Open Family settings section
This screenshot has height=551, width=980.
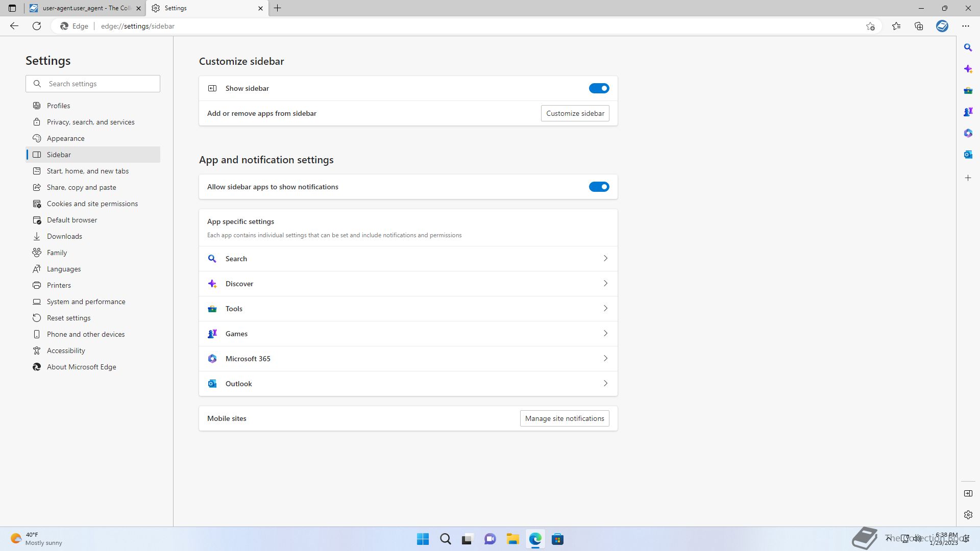pyautogui.click(x=93, y=253)
